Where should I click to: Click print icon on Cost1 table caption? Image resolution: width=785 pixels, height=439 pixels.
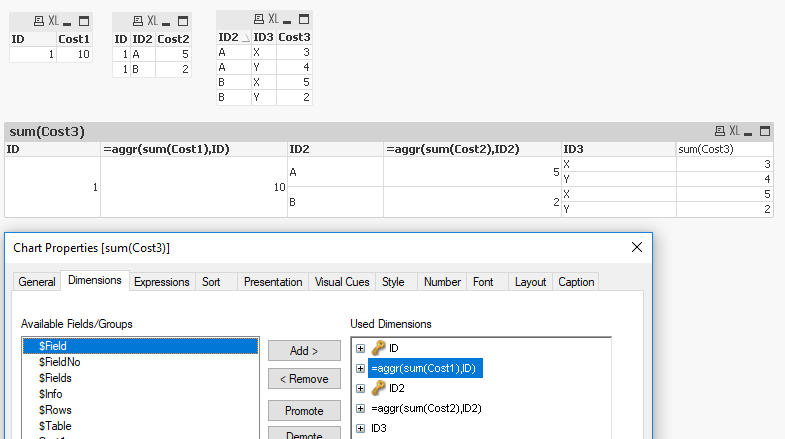[x=39, y=21]
